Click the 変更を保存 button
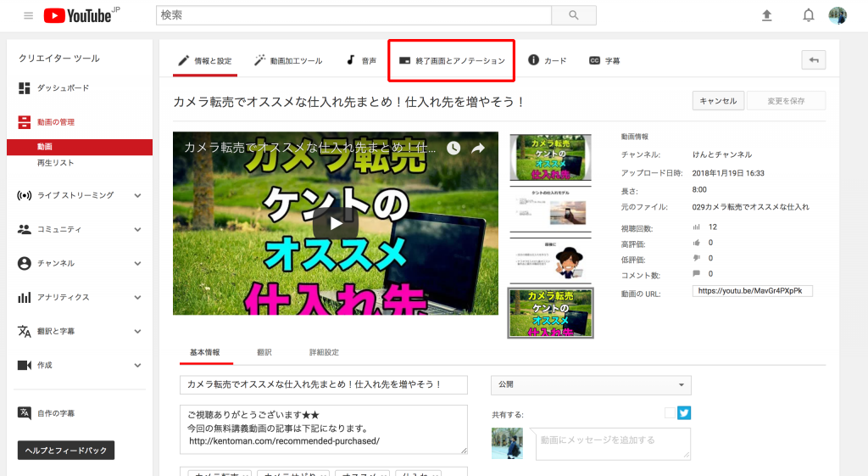This screenshot has height=476, width=868. tap(786, 101)
